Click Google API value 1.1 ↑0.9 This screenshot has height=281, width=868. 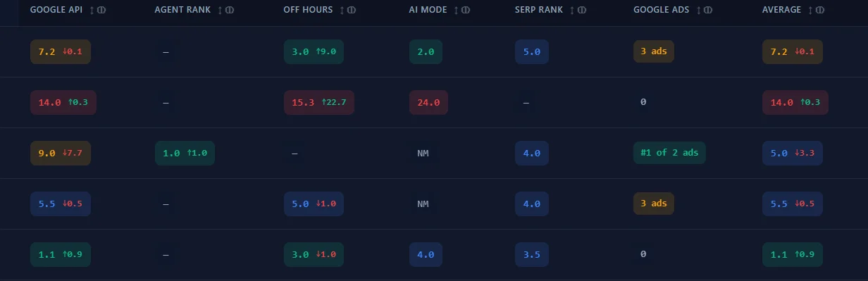coord(61,254)
